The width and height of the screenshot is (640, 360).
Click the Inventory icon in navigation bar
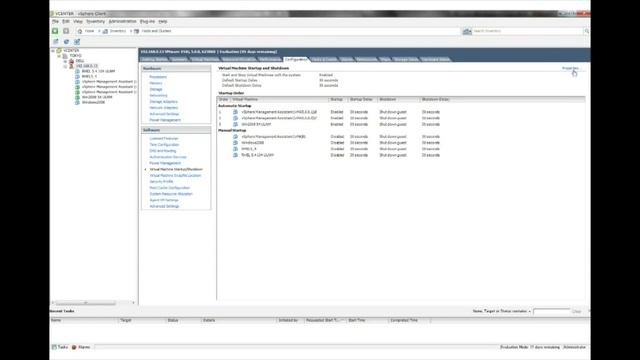click(x=105, y=31)
